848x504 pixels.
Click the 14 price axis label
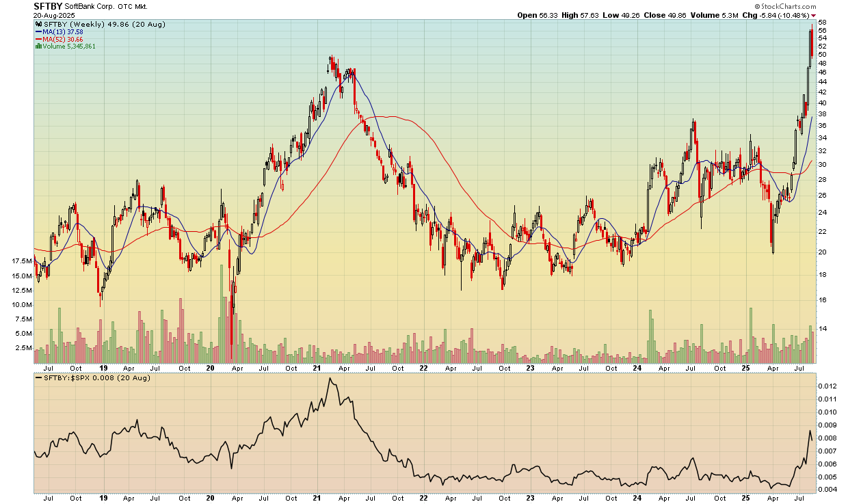pos(822,329)
